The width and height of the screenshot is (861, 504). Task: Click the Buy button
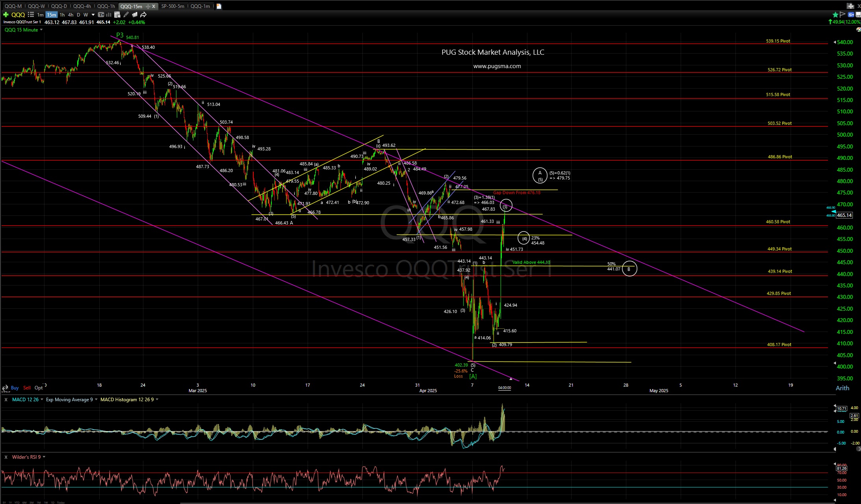(15, 388)
